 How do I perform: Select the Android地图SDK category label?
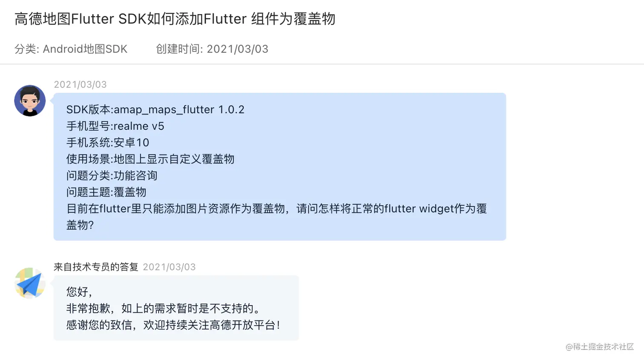(x=71, y=49)
